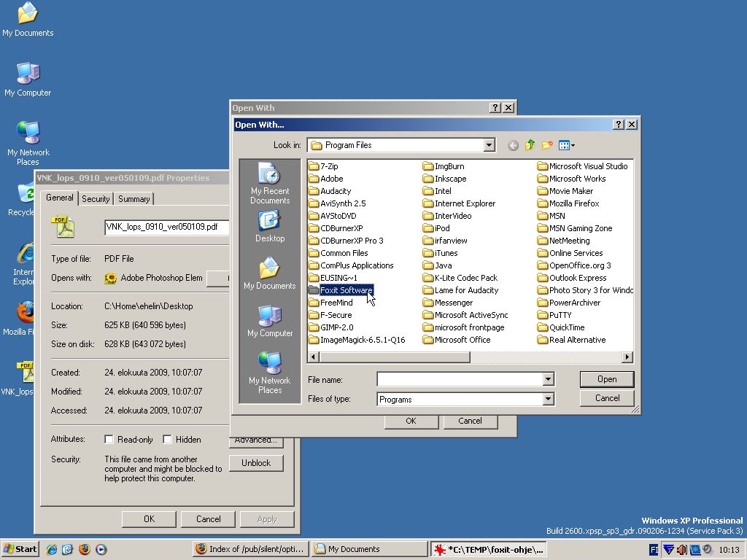Image resolution: width=747 pixels, height=560 pixels.
Task: Select the Adobe folder
Action: [325, 179]
